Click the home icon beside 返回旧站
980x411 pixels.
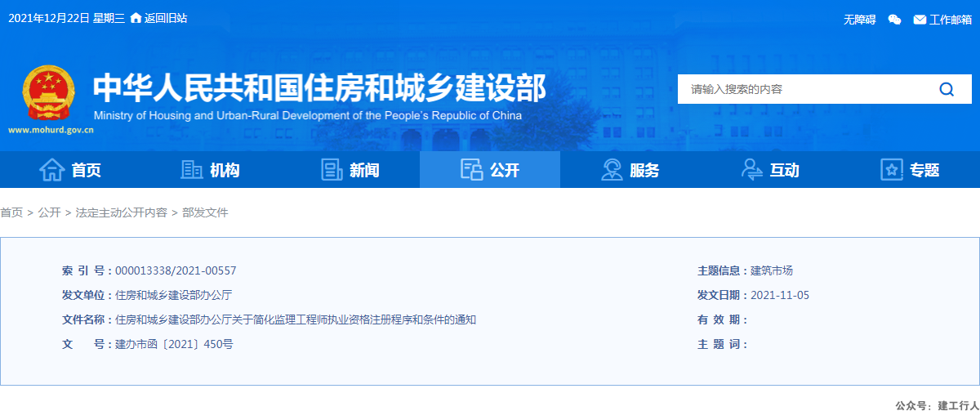pos(136,18)
